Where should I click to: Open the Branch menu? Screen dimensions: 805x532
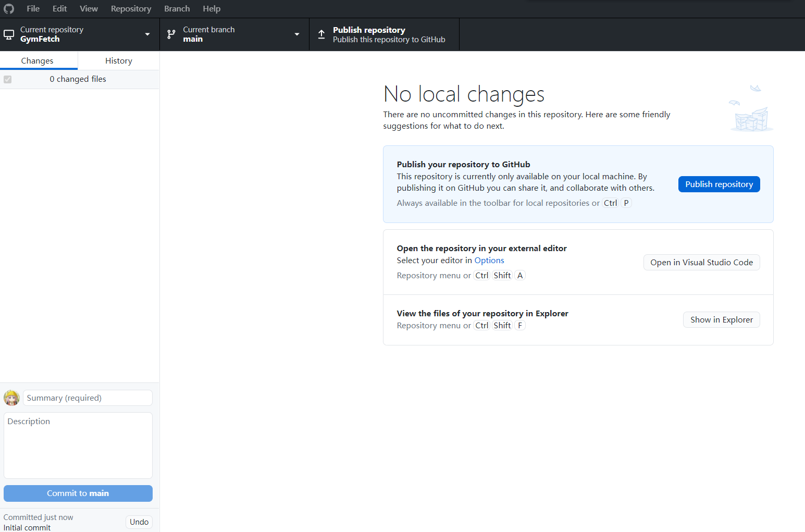(177, 9)
